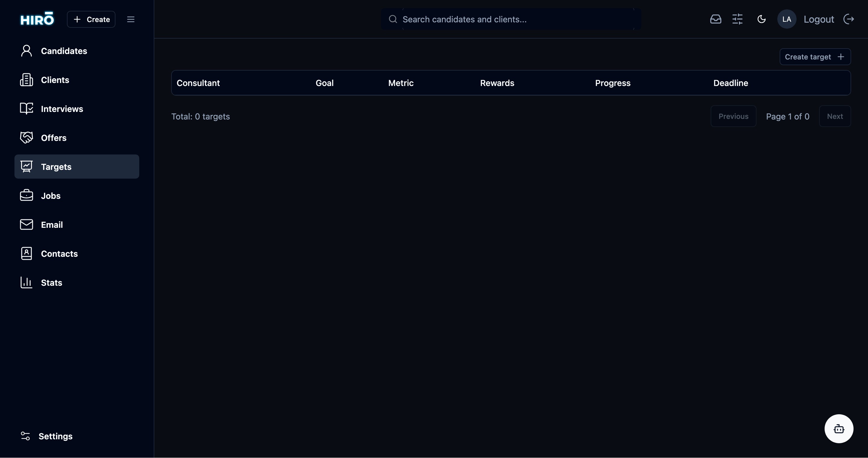Open the Stats bar chart item
The width and height of the screenshot is (868, 458).
(51, 283)
